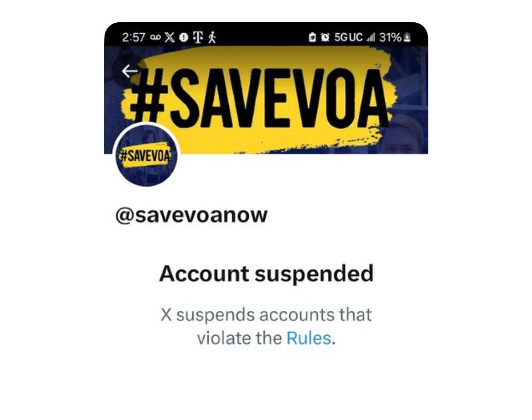Tap the signal strength bars icon
Image resolution: width=532 pixels, height=420 pixels.
point(371,38)
